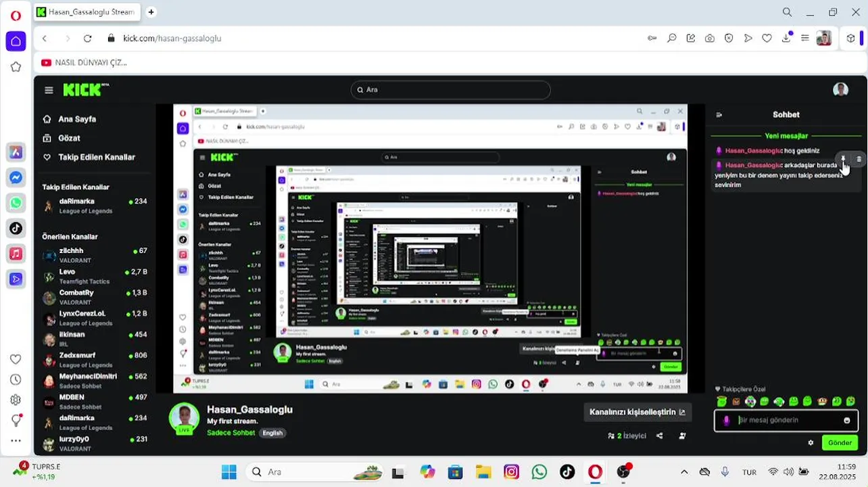Image resolution: width=868 pixels, height=487 pixels.
Task: Click the Sadece Sohbet category link
Action: pyautogui.click(x=231, y=433)
